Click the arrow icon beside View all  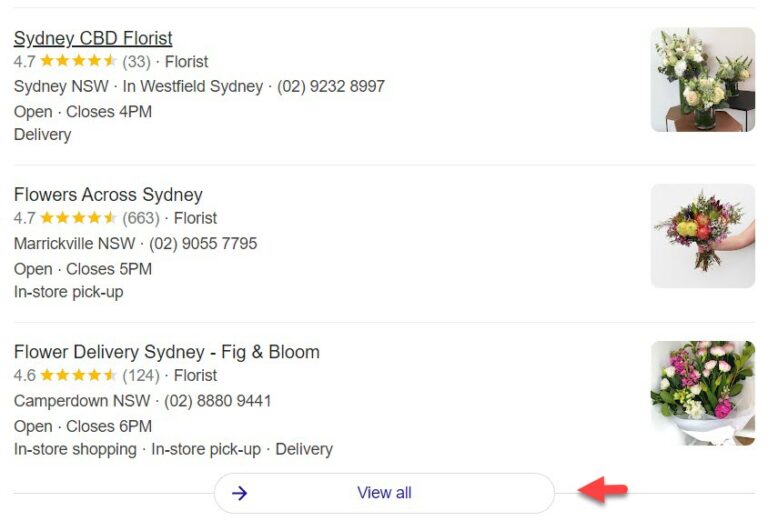239,493
